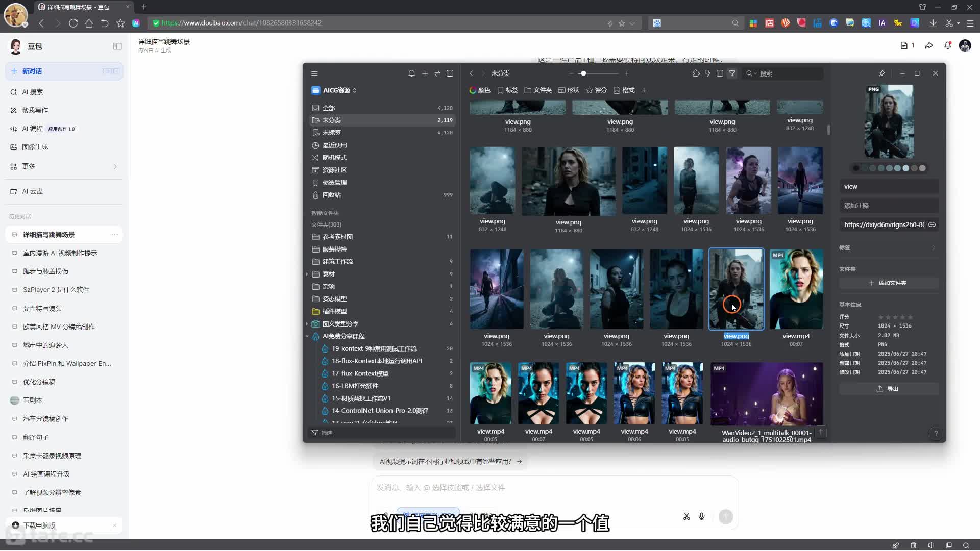980x551 pixels.
Task: Add another filter with the plus icon
Action: 644,90
